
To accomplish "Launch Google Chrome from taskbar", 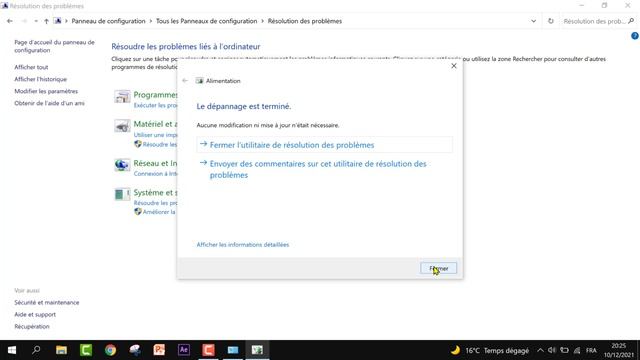I will [110, 350].
